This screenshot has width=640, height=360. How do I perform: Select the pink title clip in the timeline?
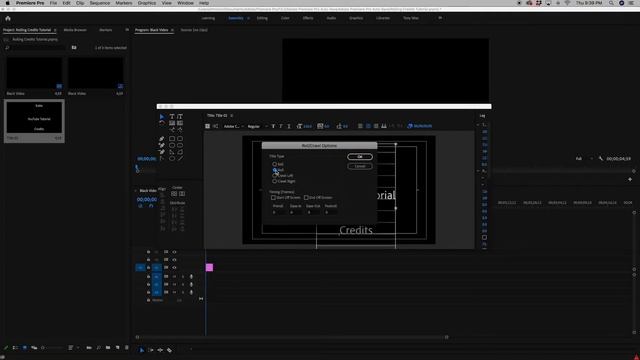pos(209,267)
